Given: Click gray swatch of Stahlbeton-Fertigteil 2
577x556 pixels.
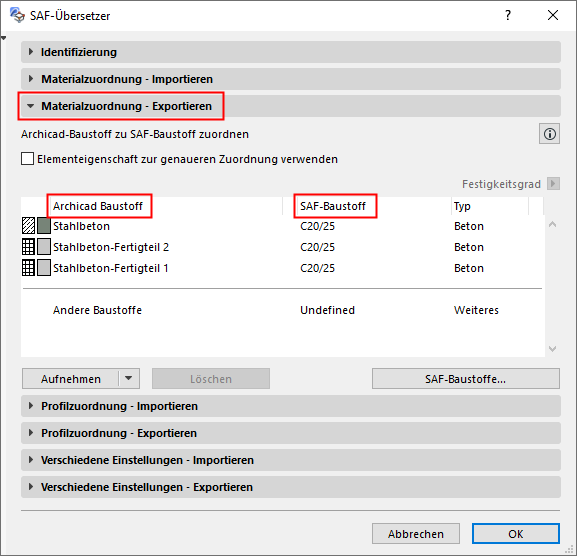Looking at the screenshot, I should (44, 247).
